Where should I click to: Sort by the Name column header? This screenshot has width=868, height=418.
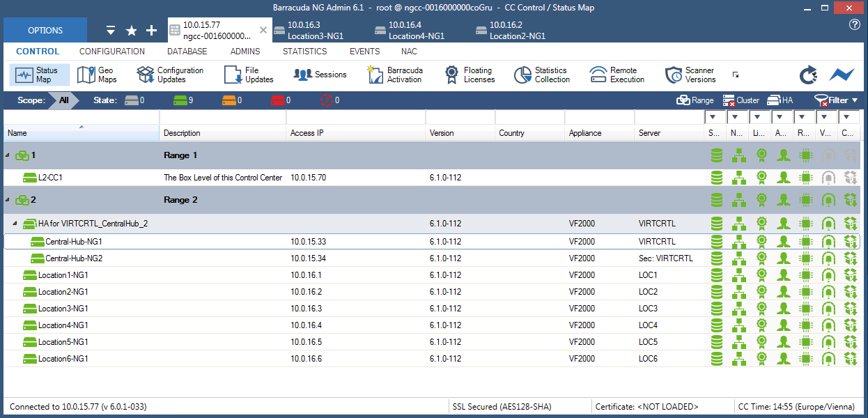tap(82, 133)
